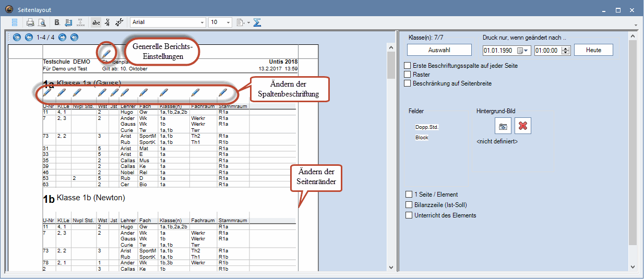Click the Untis 2018 header text
The width and height of the screenshot is (644, 279).
click(283, 62)
